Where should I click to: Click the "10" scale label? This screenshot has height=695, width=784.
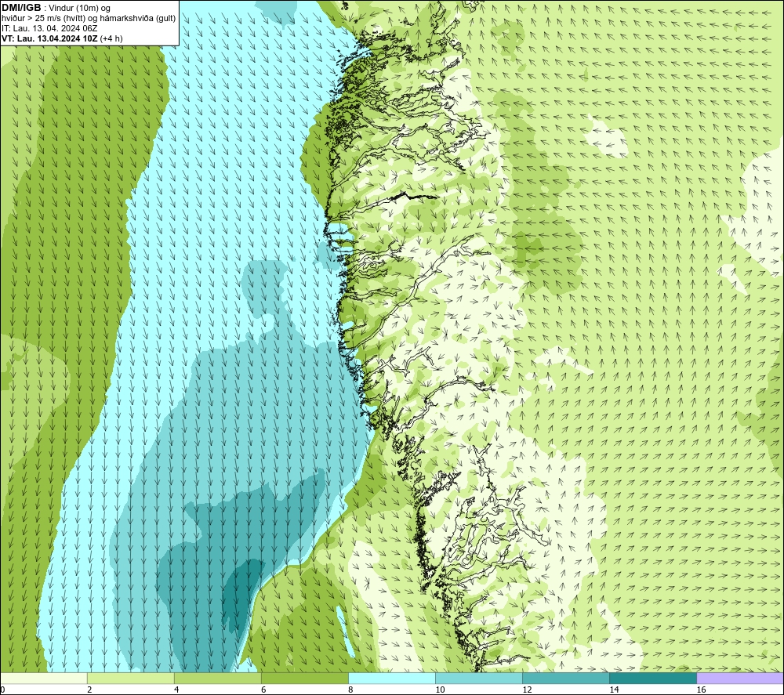440,690
